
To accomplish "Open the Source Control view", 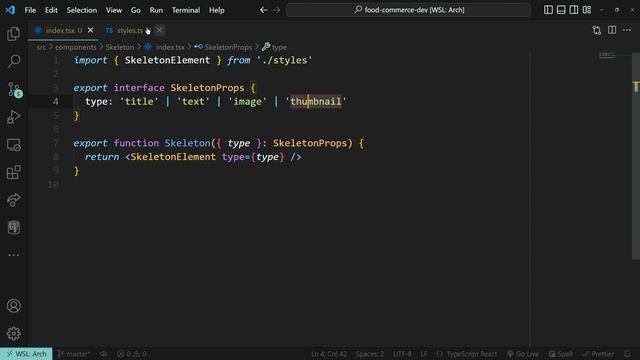I will [x=14, y=89].
